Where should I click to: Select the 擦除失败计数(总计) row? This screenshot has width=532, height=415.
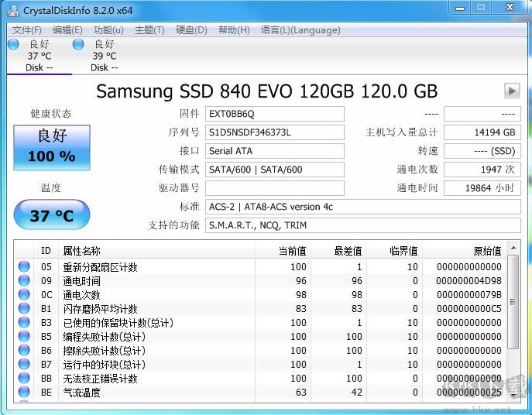point(260,350)
